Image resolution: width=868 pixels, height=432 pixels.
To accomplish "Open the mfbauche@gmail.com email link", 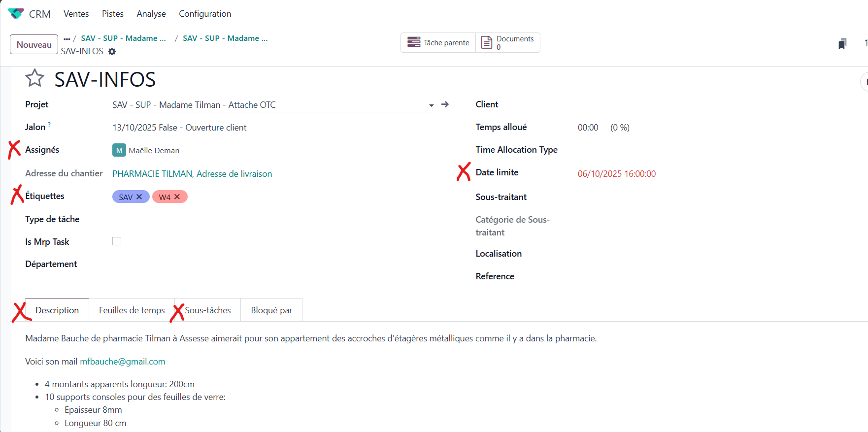I will pyautogui.click(x=123, y=362).
